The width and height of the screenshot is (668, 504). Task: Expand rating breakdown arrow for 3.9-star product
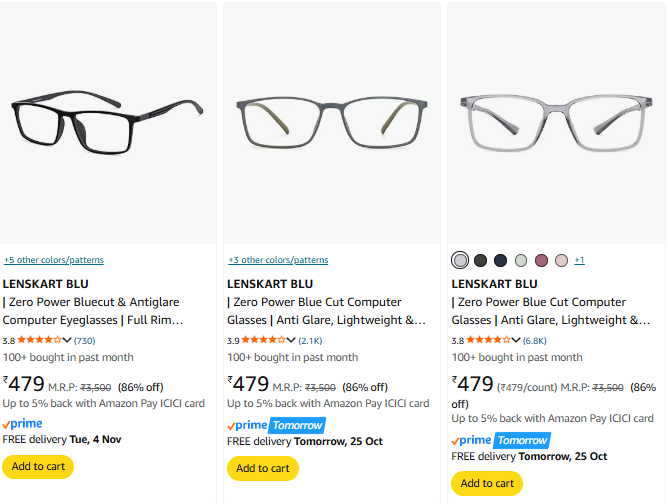click(292, 340)
